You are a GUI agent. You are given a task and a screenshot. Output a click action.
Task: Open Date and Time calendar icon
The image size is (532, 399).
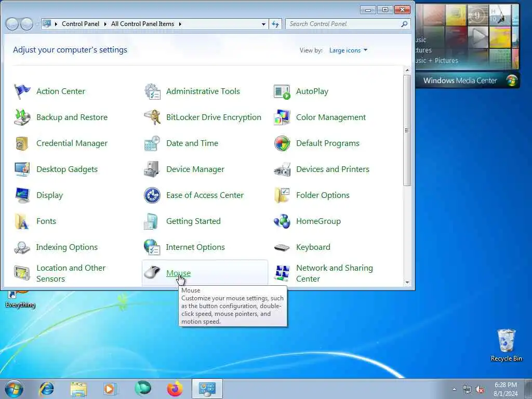tap(152, 143)
